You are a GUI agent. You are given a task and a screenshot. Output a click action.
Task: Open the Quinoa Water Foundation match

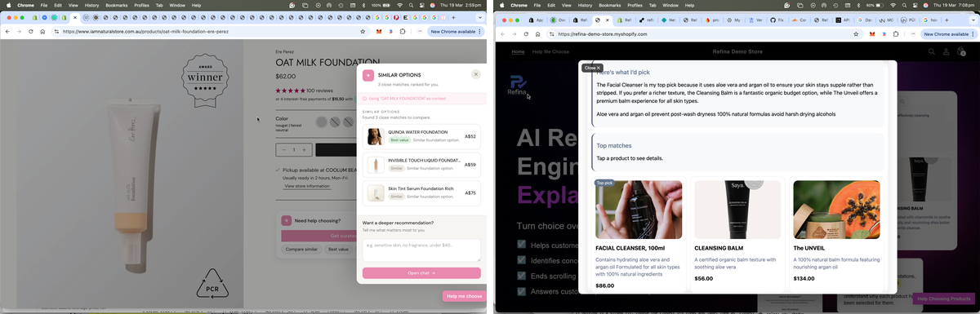pos(421,136)
